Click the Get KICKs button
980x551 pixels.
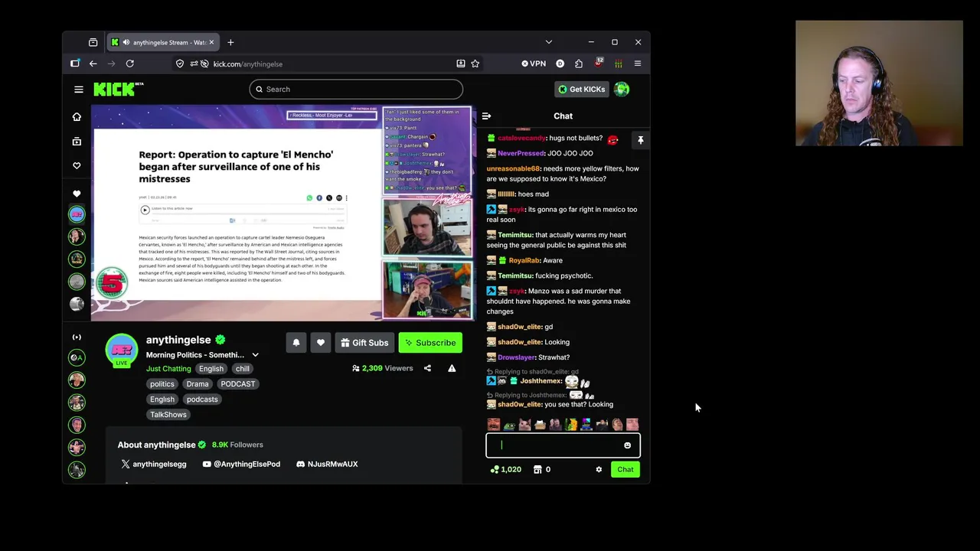[x=582, y=90]
